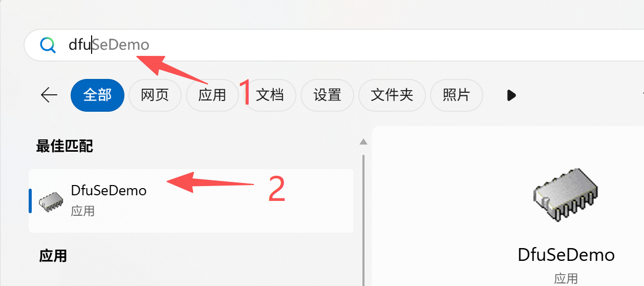Filter results by 照片
This screenshot has height=286, width=644.
tap(456, 95)
